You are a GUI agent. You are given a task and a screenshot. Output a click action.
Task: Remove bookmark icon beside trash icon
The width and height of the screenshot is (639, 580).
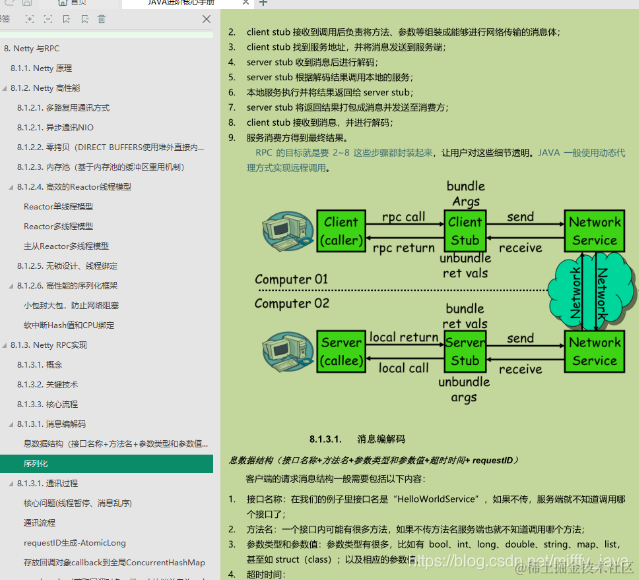pos(84,19)
